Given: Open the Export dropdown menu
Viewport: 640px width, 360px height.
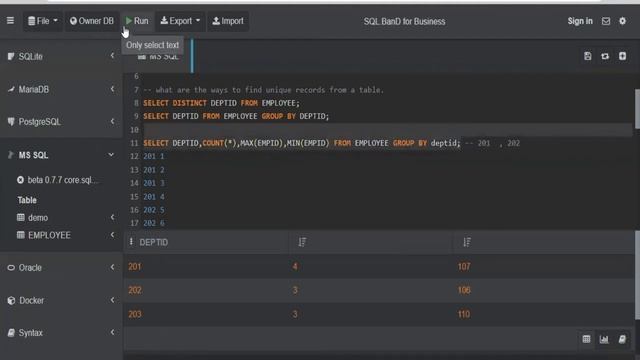Looking at the screenshot, I should [180, 21].
